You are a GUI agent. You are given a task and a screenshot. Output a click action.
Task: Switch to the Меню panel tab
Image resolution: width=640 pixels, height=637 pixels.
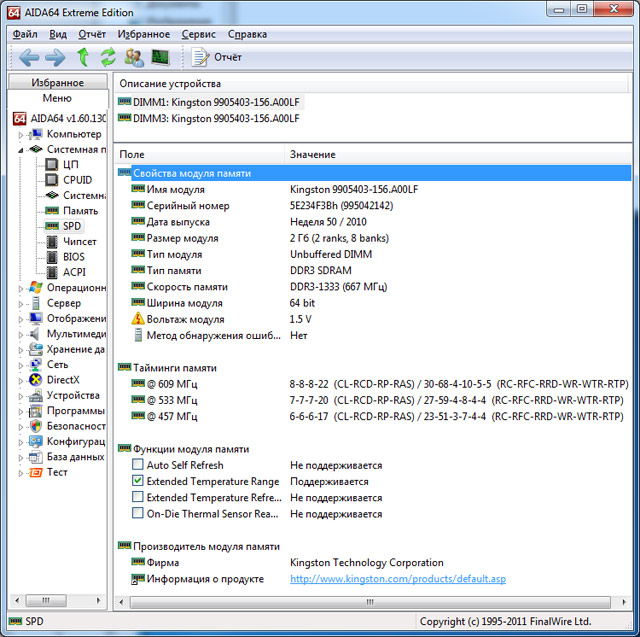click(57, 98)
